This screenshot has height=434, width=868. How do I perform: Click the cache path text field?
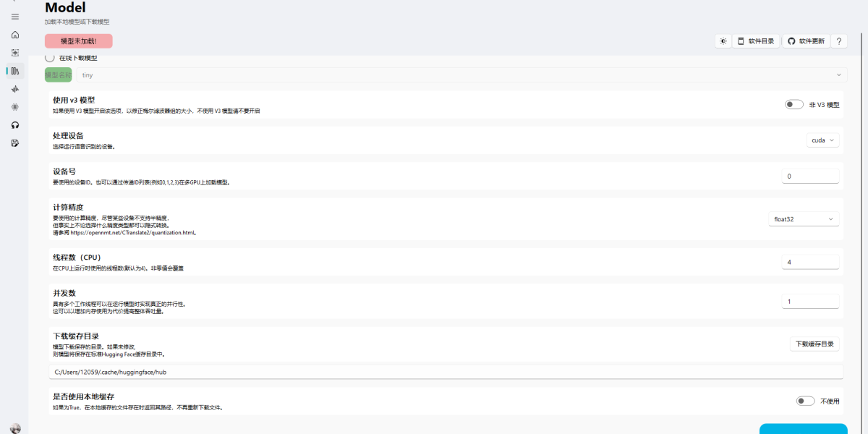coord(446,372)
